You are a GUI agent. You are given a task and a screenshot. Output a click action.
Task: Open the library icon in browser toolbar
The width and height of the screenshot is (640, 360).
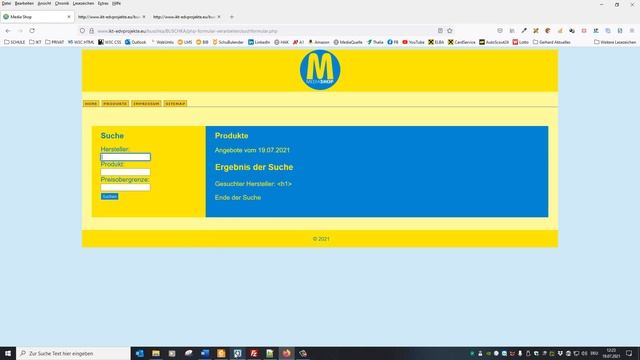(512, 31)
